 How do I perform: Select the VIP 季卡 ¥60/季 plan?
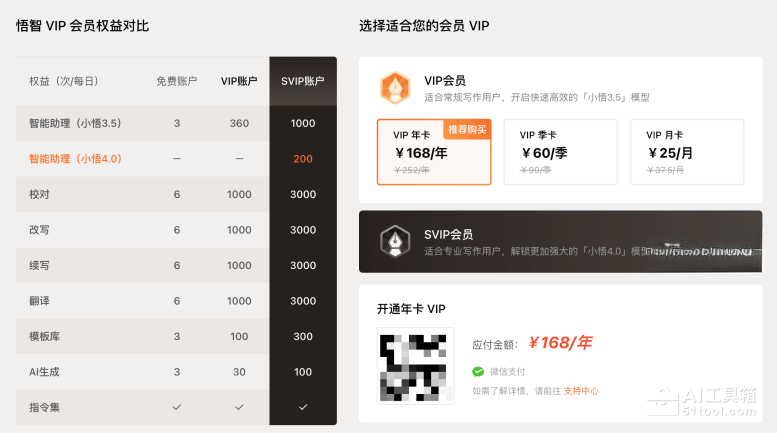coord(560,152)
